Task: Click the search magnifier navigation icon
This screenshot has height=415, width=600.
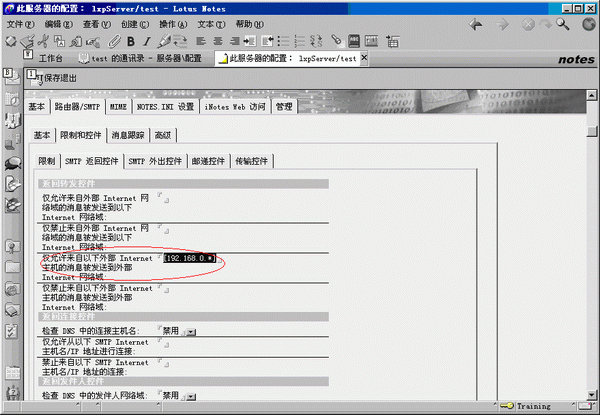Action: pyautogui.click(x=563, y=24)
